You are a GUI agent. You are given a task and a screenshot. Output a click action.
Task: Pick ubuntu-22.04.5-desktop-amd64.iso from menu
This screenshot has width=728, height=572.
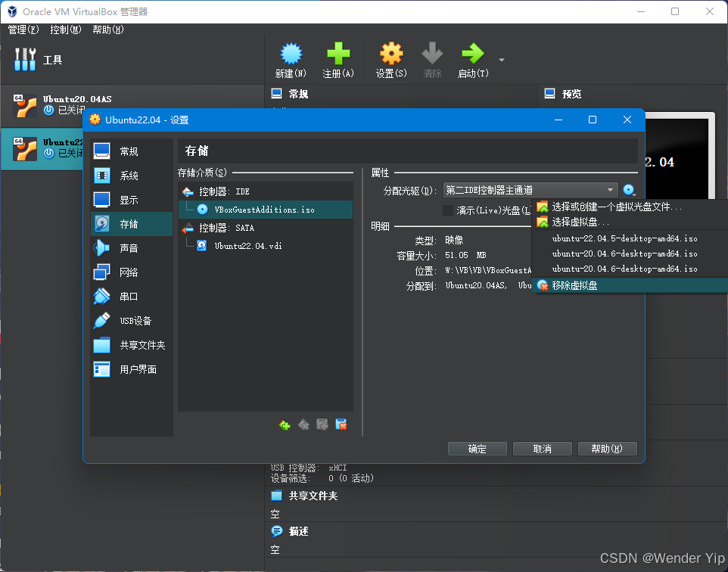pyautogui.click(x=629, y=238)
